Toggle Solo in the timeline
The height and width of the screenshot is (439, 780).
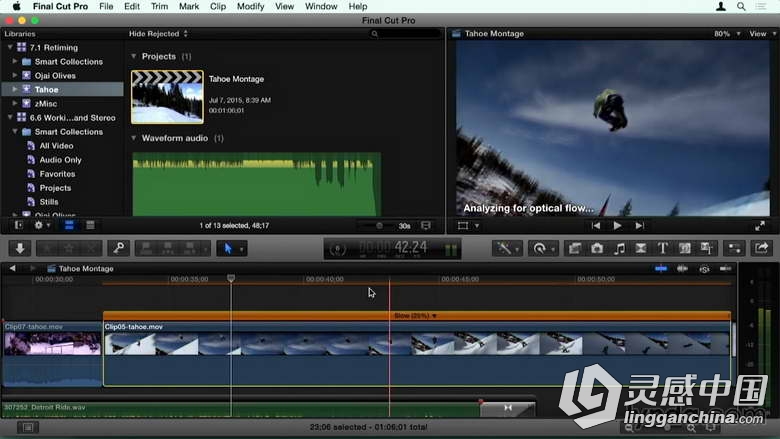click(x=704, y=269)
